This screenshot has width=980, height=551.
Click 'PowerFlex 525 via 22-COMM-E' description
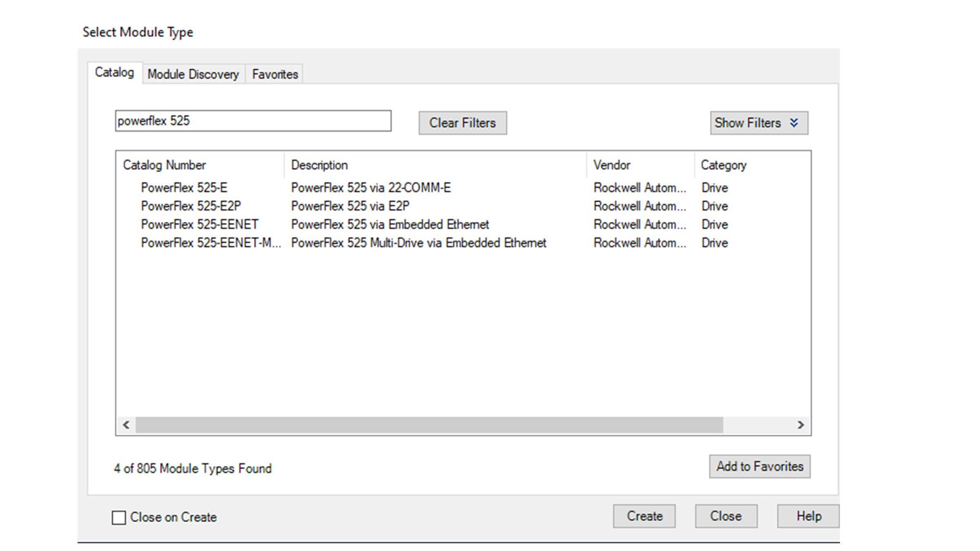[x=371, y=188]
